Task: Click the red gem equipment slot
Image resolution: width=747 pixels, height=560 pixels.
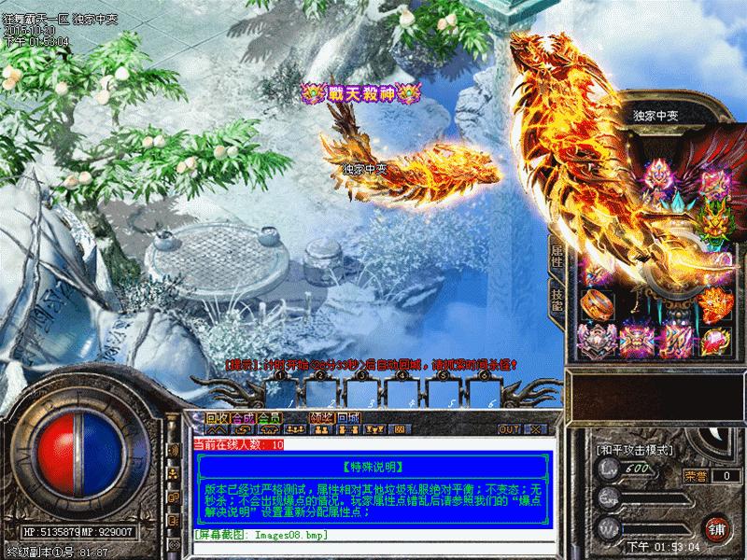Action: (716, 342)
